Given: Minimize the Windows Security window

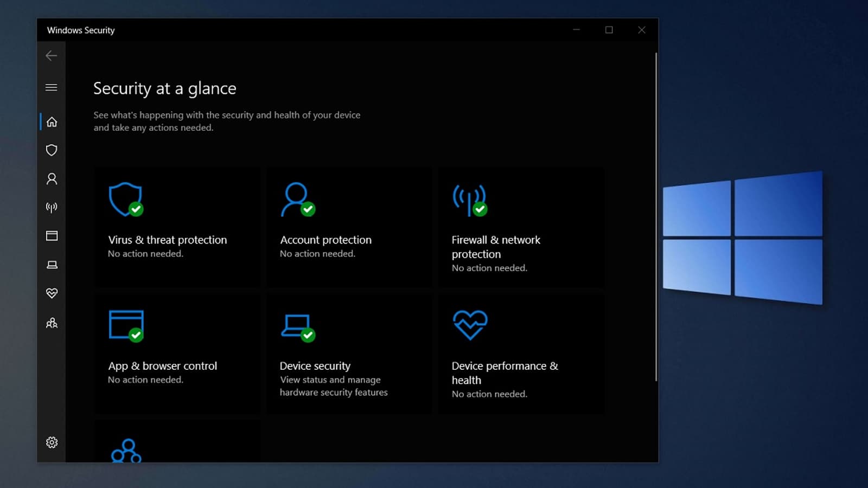Looking at the screenshot, I should [577, 30].
